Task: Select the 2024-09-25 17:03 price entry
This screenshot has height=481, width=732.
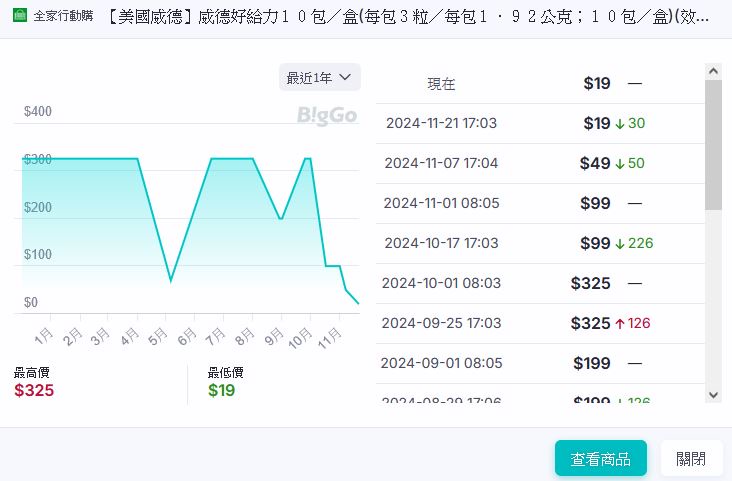Action: [540, 323]
